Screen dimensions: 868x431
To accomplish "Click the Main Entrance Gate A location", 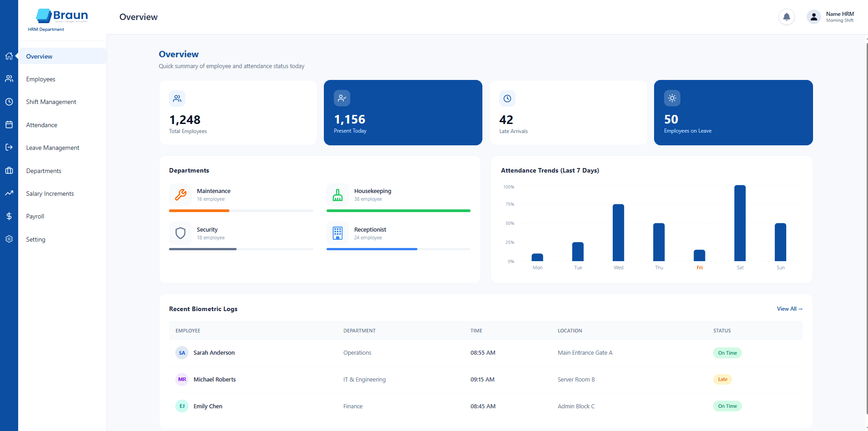I will click(585, 353).
